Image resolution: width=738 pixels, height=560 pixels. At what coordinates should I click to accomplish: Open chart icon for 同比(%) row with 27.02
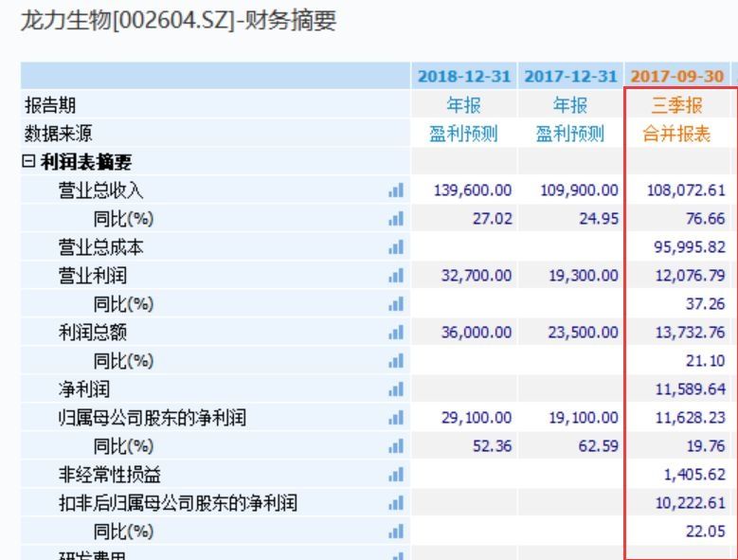[396, 218]
